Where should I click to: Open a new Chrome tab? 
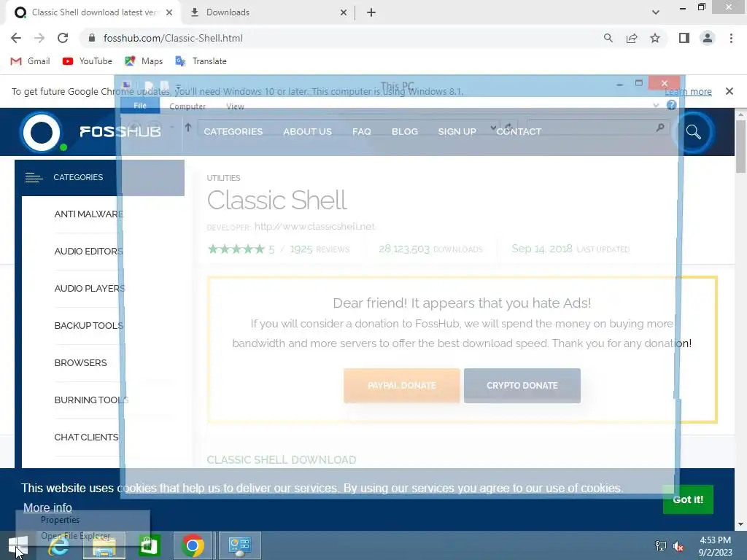click(x=371, y=12)
